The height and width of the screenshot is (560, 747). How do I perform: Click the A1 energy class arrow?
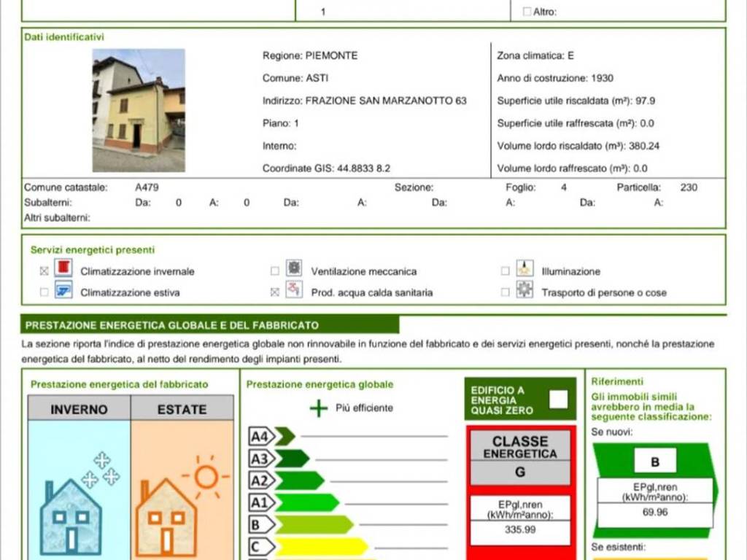[294, 502]
